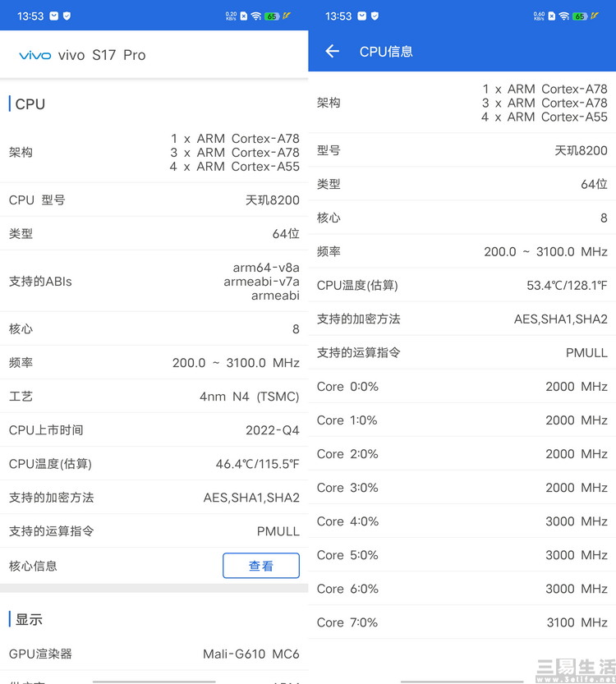Tap the battery 65 indicator in left status bar

(272, 16)
